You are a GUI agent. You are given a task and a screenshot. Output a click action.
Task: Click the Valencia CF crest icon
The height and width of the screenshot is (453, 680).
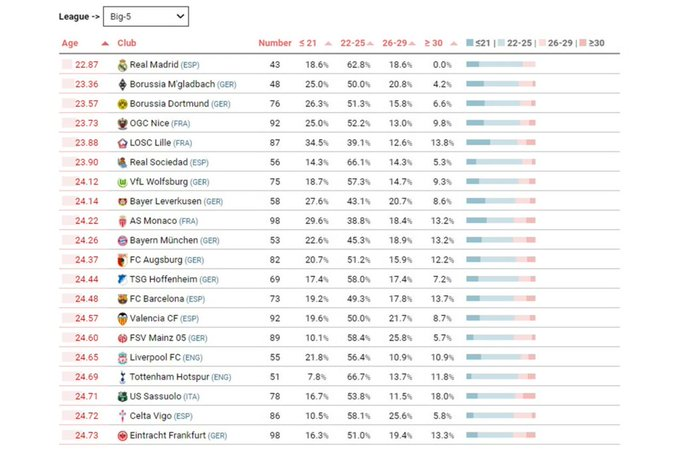[x=122, y=319]
